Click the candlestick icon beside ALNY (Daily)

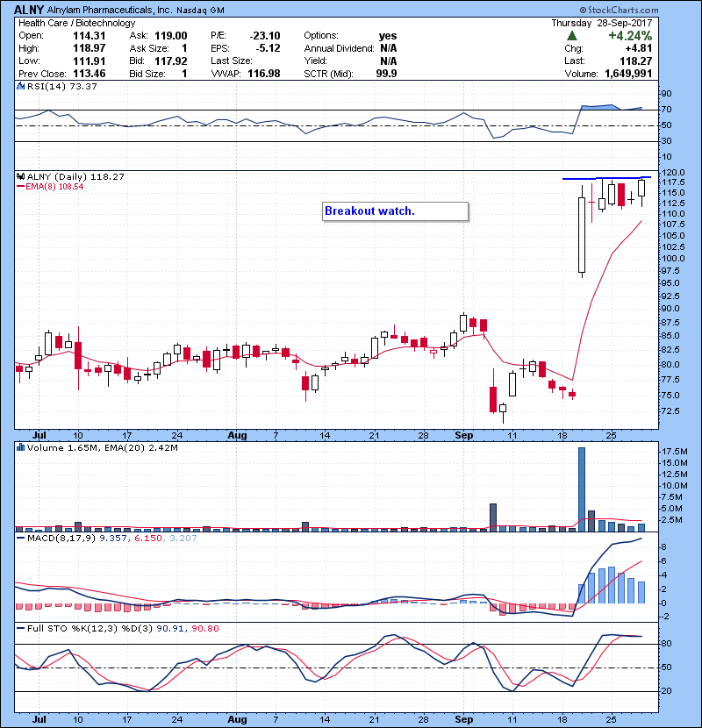click(x=20, y=176)
